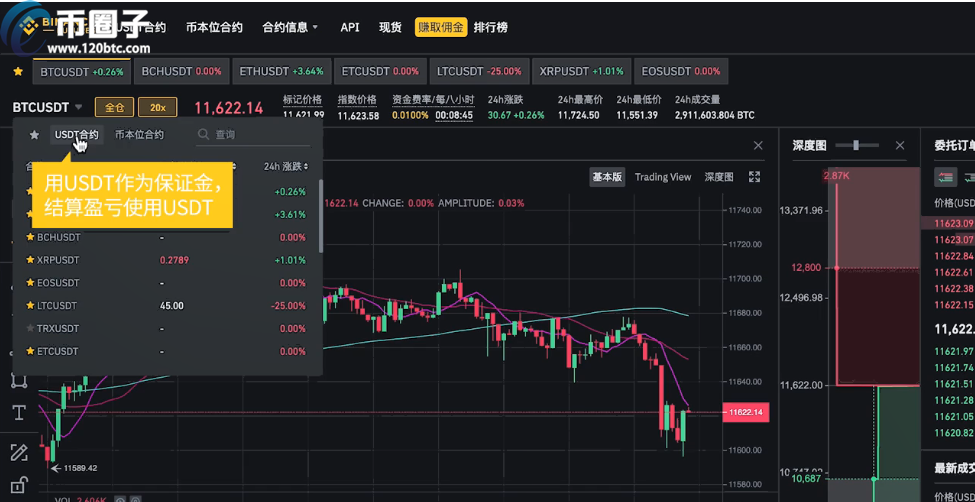
Task: Click the 赚取佣金 button
Action: [441, 27]
